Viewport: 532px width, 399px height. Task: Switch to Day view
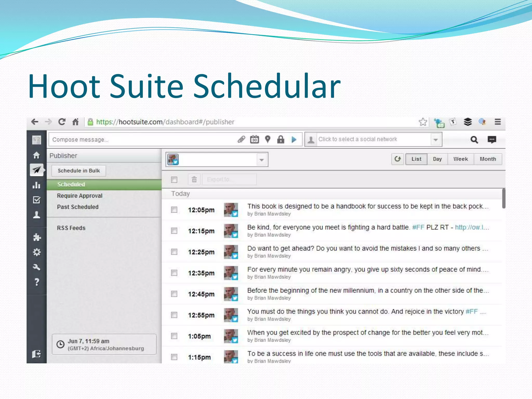(x=437, y=159)
